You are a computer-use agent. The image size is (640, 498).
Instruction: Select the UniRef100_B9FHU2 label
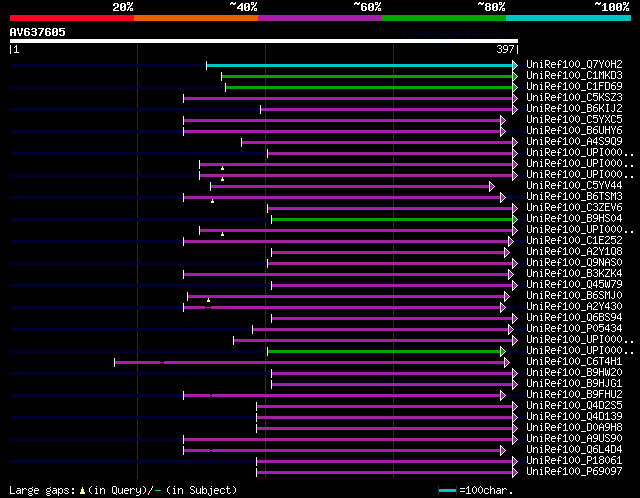click(574, 395)
